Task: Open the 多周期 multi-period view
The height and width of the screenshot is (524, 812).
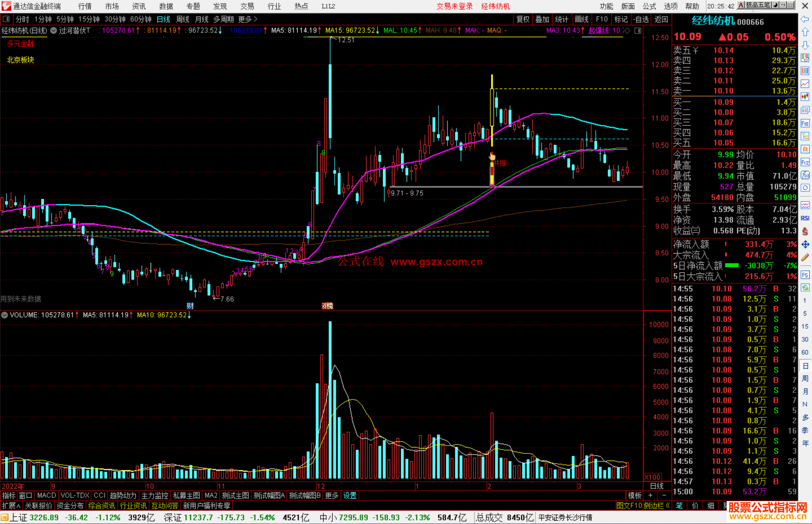Action: click(x=224, y=19)
